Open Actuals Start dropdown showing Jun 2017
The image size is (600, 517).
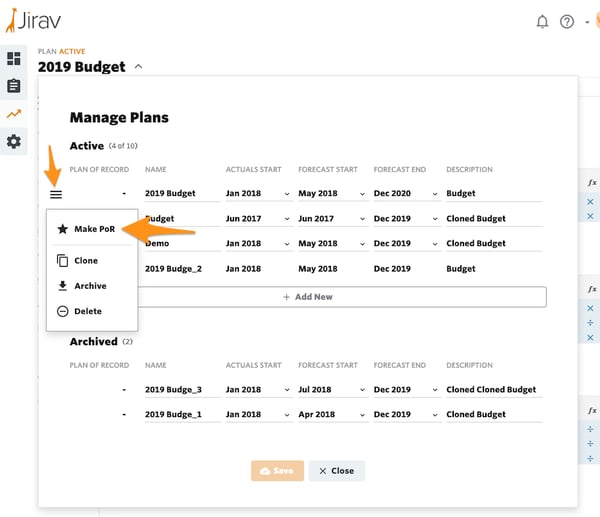258,219
